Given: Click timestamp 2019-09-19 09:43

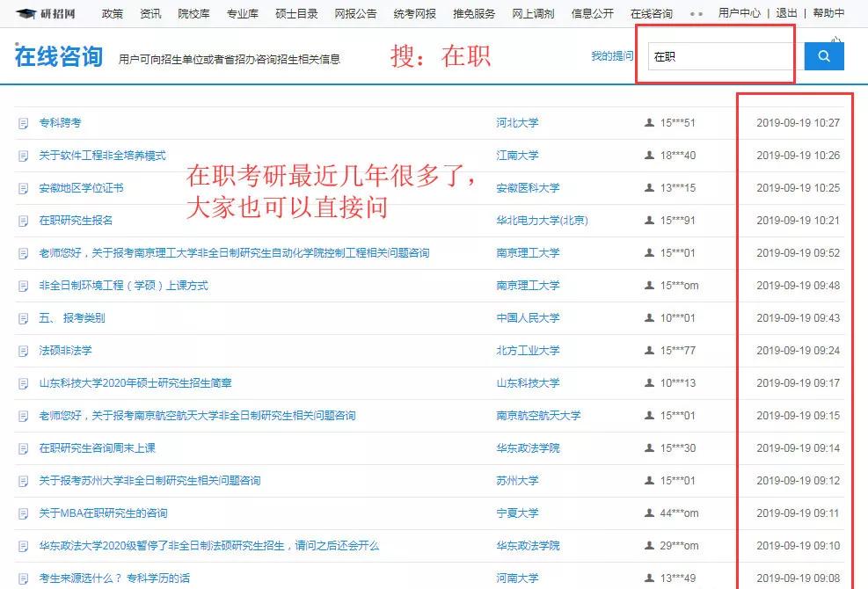Looking at the screenshot, I should [x=798, y=318].
